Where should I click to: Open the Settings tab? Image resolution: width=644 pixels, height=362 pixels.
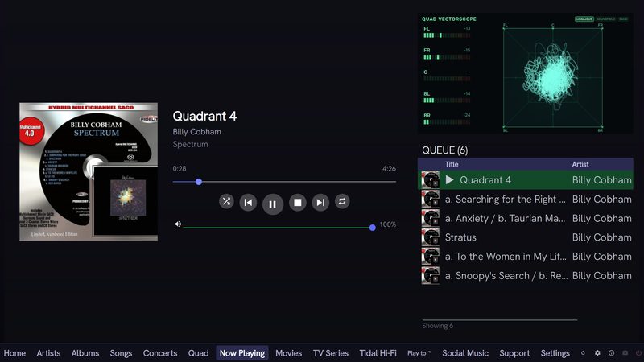(x=555, y=353)
